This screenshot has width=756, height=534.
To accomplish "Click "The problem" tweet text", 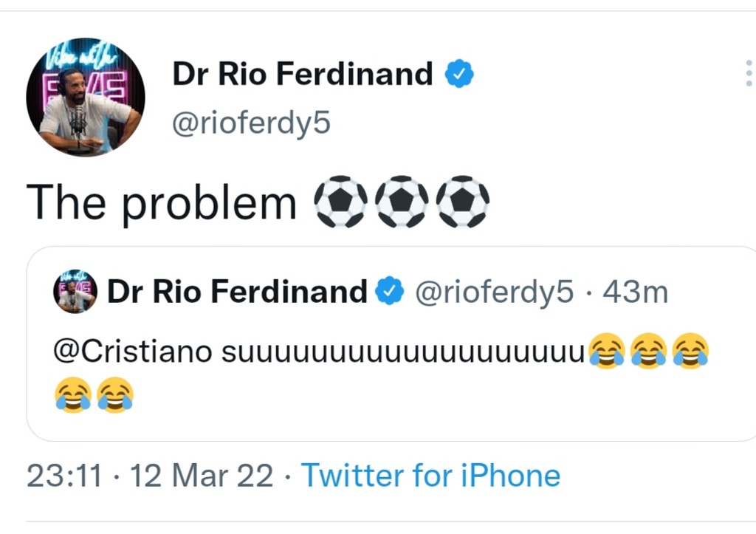I will pyautogui.click(x=161, y=202).
